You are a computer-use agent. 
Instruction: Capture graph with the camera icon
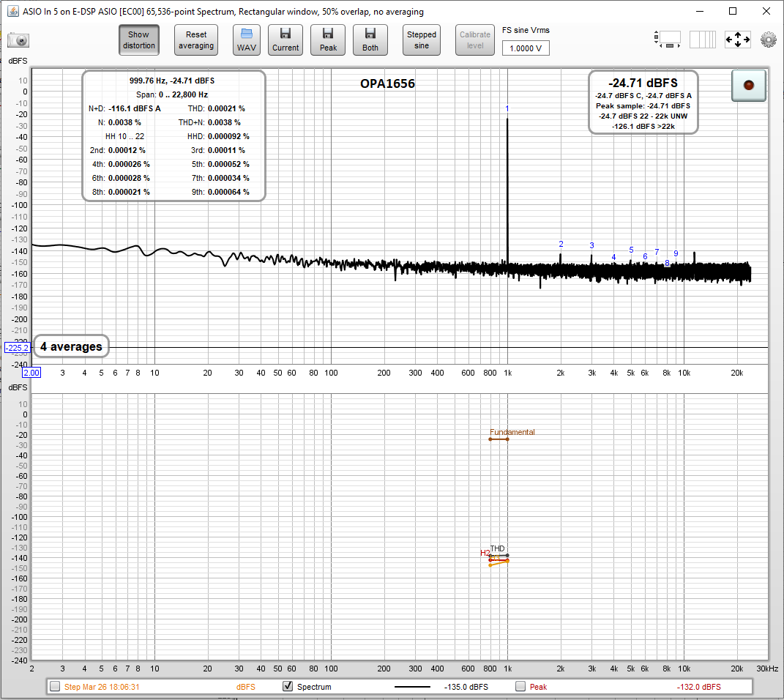18,40
